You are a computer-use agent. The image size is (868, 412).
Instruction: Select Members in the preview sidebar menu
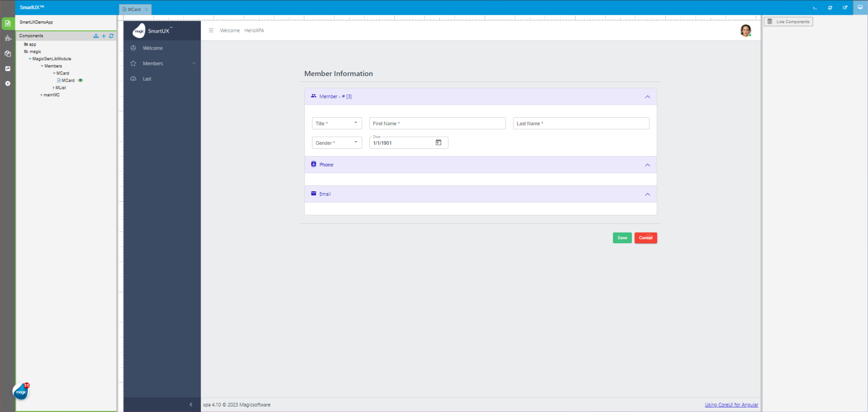pyautogui.click(x=154, y=63)
